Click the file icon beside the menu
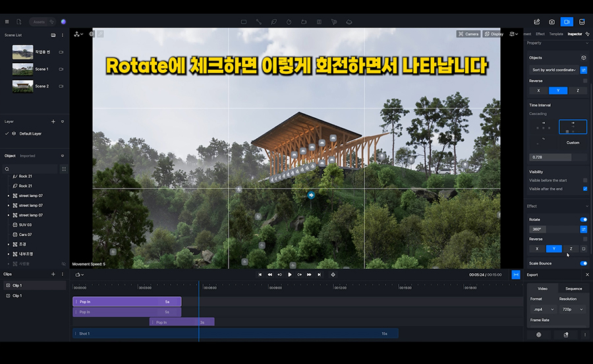This screenshot has width=593, height=364. click(19, 22)
